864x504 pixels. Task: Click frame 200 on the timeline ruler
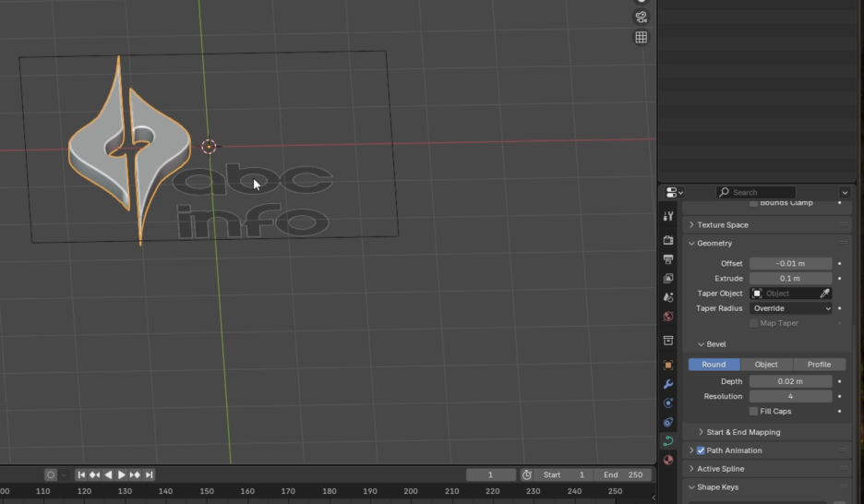pyautogui.click(x=411, y=491)
